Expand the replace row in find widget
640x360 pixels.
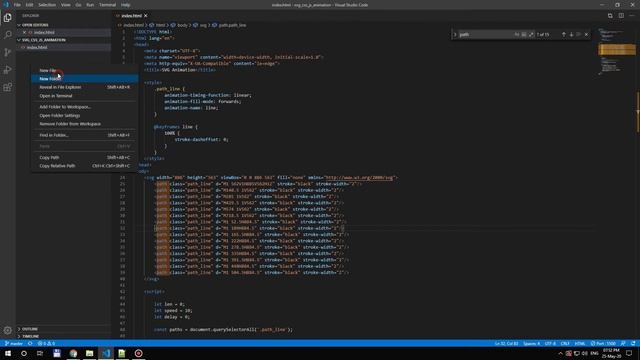coord(455,35)
